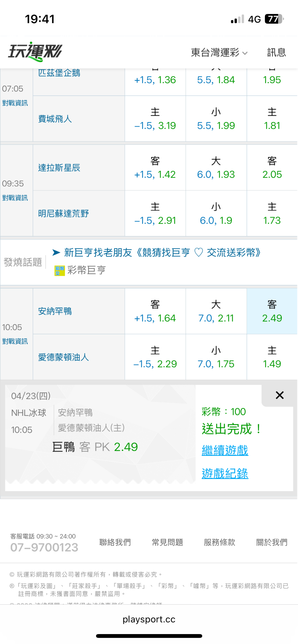Close the bet confirmation slip
Viewport: 298px width, 644px height.
tap(280, 395)
